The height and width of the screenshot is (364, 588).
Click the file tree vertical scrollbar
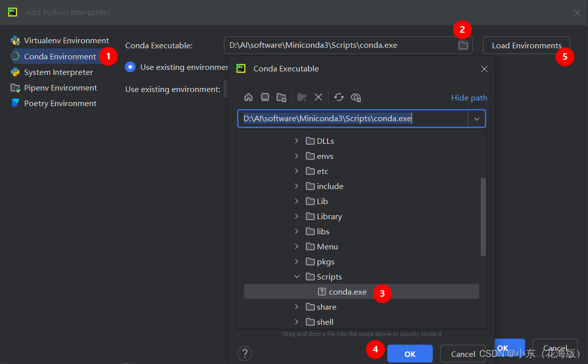pyautogui.click(x=483, y=217)
